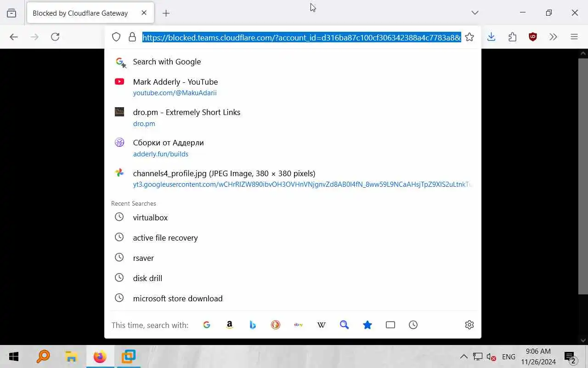This screenshot has width=588, height=368.
Task: Search this time with Bing
Action: [253, 325]
